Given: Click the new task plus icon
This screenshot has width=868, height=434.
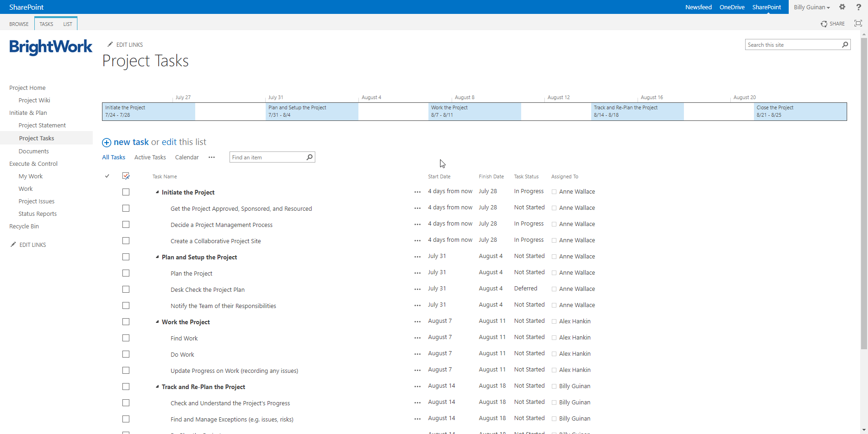Looking at the screenshot, I should [x=107, y=142].
